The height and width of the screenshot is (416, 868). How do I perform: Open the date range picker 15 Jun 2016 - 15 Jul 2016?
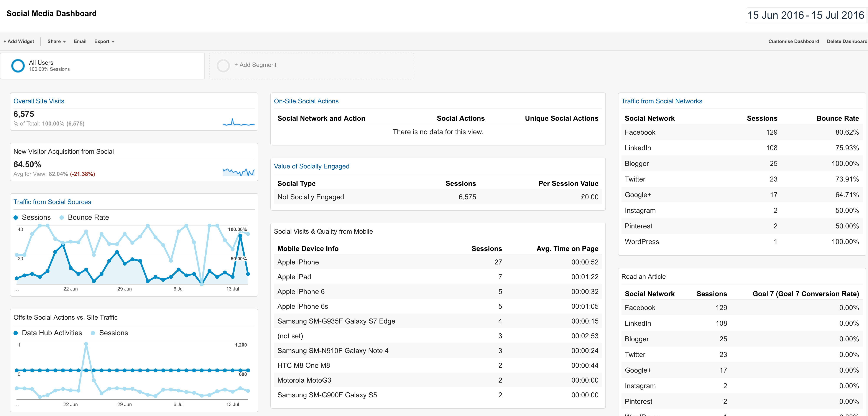806,15
